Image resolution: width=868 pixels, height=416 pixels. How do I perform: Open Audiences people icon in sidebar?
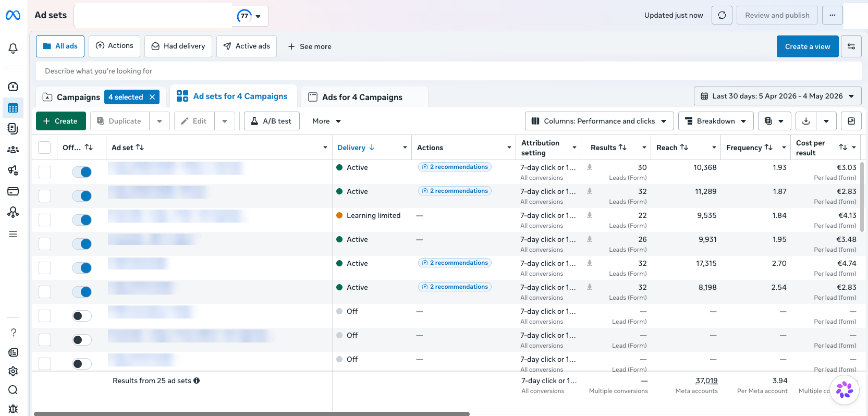click(x=13, y=150)
